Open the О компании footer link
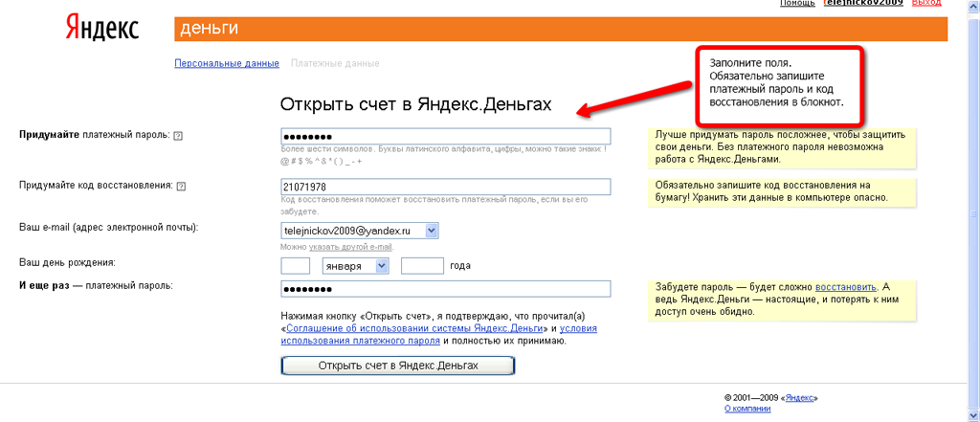This screenshot has height=422, width=980. click(747, 409)
